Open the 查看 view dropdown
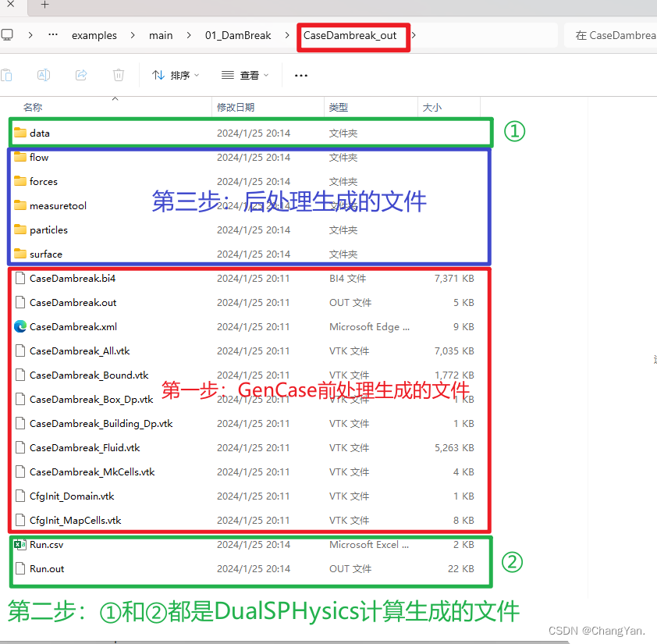This screenshot has height=644, width=657. click(245, 76)
